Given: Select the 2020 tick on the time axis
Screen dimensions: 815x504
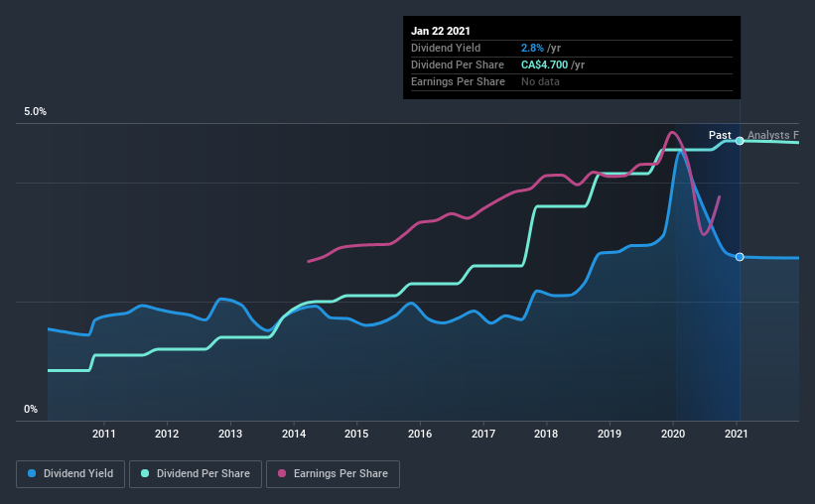Looking at the screenshot, I should 673,434.
